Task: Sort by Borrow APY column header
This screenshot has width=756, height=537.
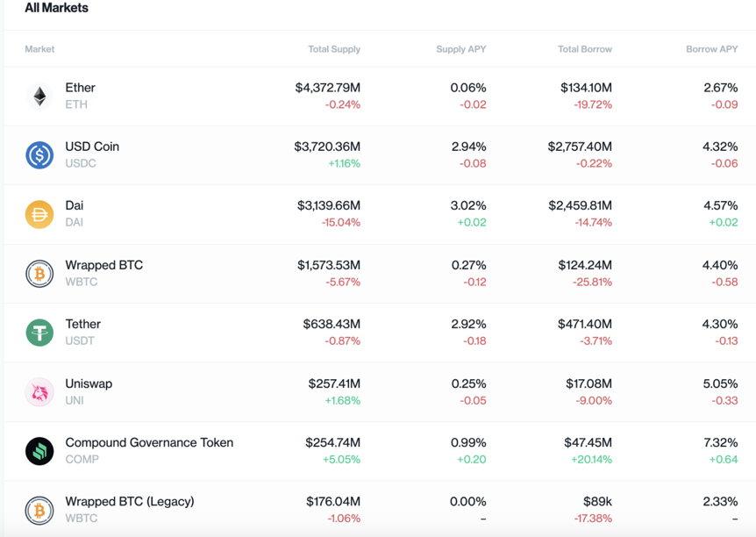Action: [711, 49]
